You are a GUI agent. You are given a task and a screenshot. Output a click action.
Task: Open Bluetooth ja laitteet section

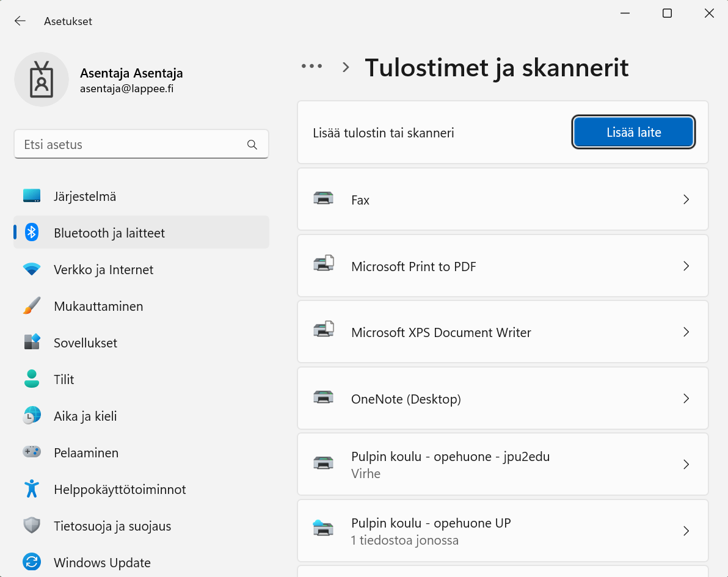coord(141,232)
